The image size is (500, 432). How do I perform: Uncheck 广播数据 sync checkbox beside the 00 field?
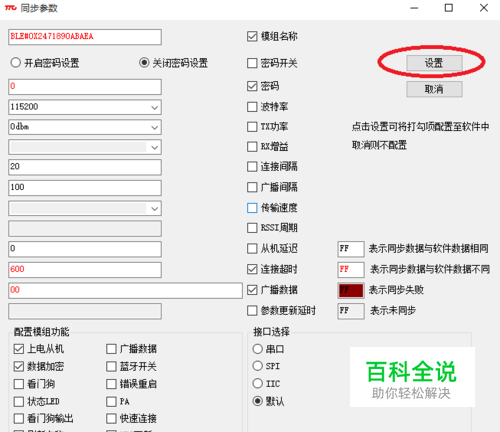tap(252, 290)
